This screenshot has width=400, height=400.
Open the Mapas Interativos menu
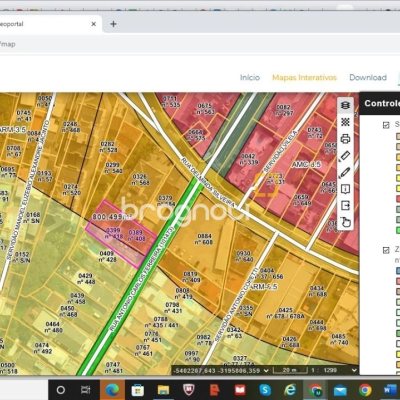pos(304,77)
